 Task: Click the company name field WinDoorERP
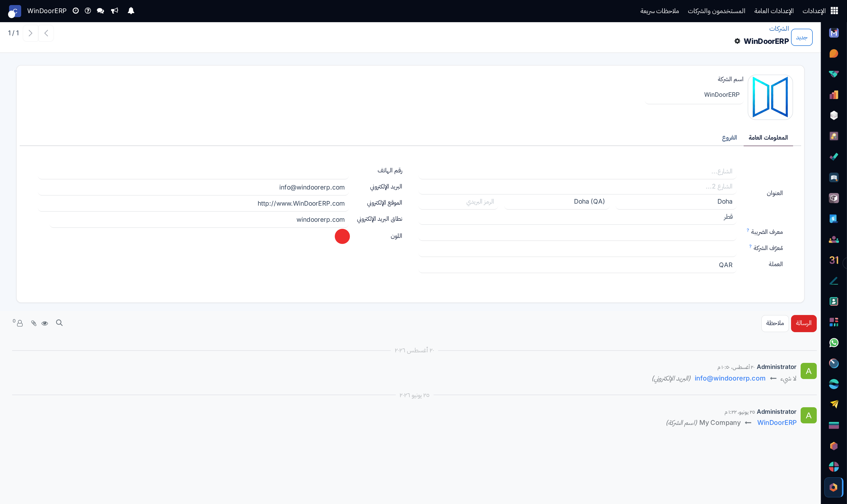tap(694, 95)
